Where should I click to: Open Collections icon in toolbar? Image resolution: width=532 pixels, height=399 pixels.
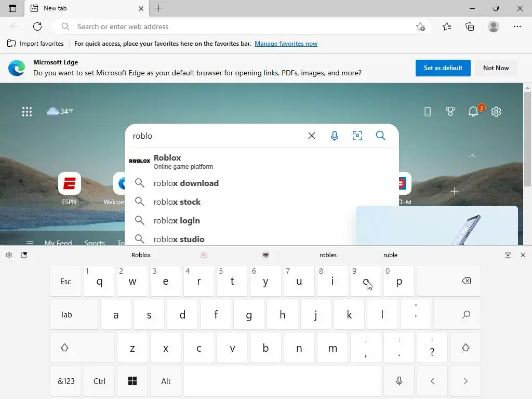click(x=470, y=26)
